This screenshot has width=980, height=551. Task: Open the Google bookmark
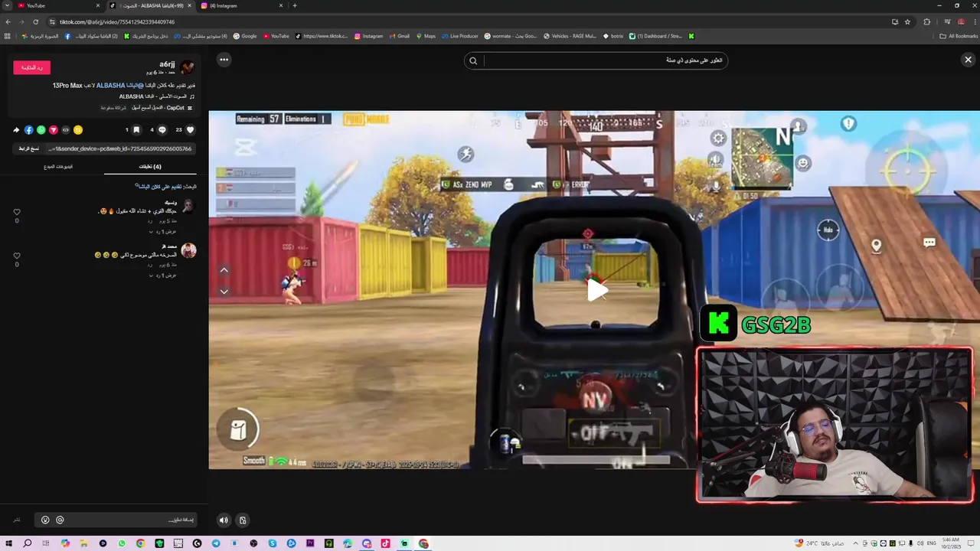(245, 36)
